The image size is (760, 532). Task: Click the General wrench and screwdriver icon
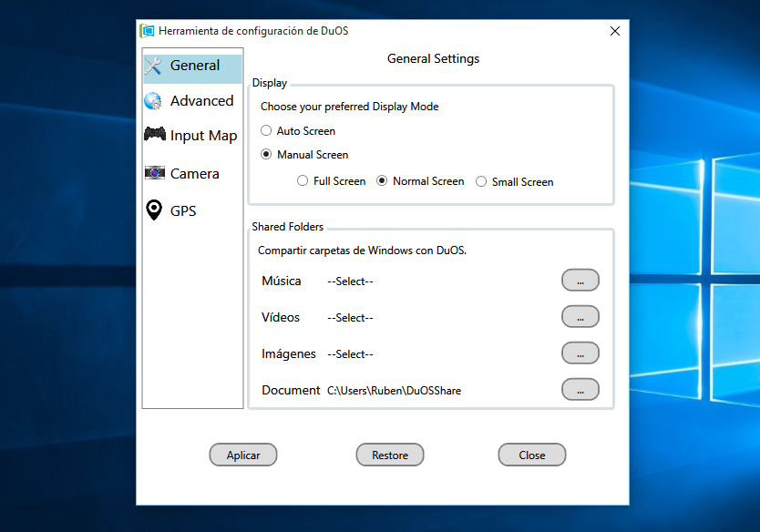[153, 66]
